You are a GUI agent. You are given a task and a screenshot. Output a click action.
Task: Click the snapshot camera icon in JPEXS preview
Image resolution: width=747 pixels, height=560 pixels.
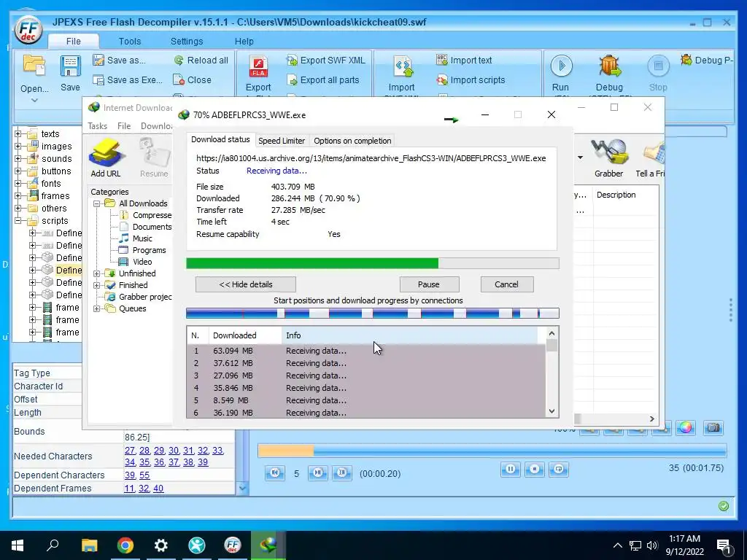click(713, 427)
